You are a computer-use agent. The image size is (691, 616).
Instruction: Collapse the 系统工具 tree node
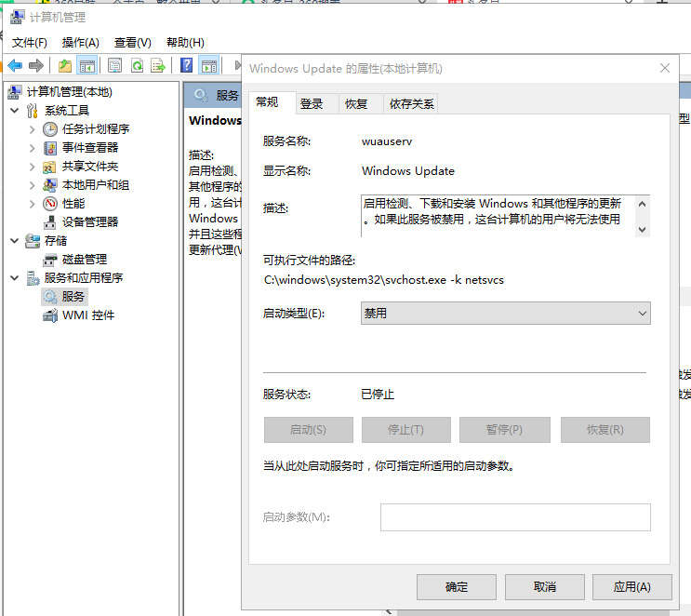[x=15, y=110]
